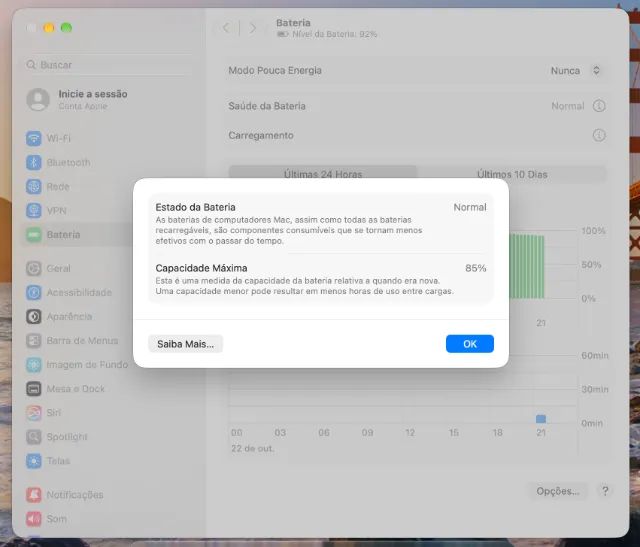This screenshot has height=547, width=640.
Task: Switch to the Últimos 10 Dias tab
Action: 512,174
